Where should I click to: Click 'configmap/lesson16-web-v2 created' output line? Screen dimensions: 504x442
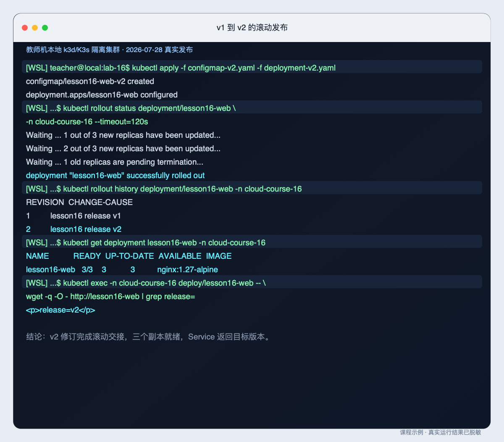(x=90, y=81)
